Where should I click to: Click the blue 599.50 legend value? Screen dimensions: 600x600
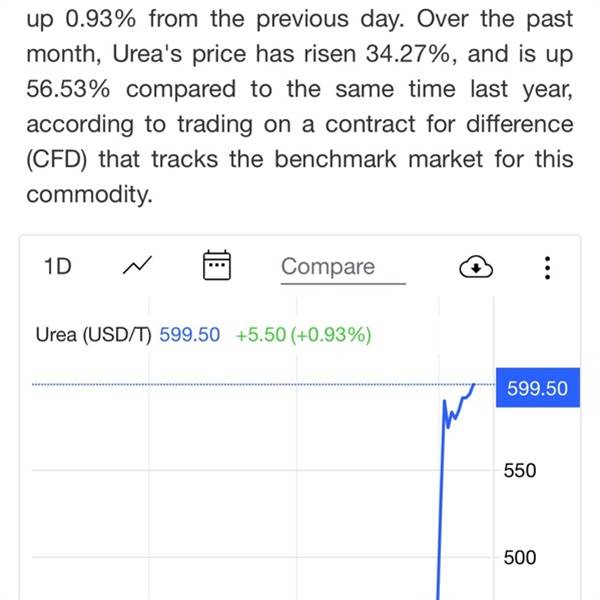point(189,336)
